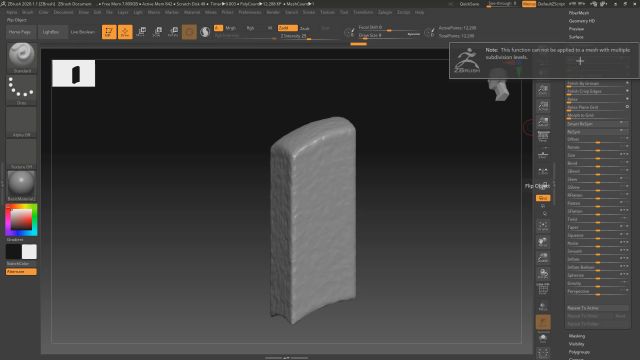
Task: Toggle the Rgb channel button
Action: pyautogui.click(x=250, y=28)
